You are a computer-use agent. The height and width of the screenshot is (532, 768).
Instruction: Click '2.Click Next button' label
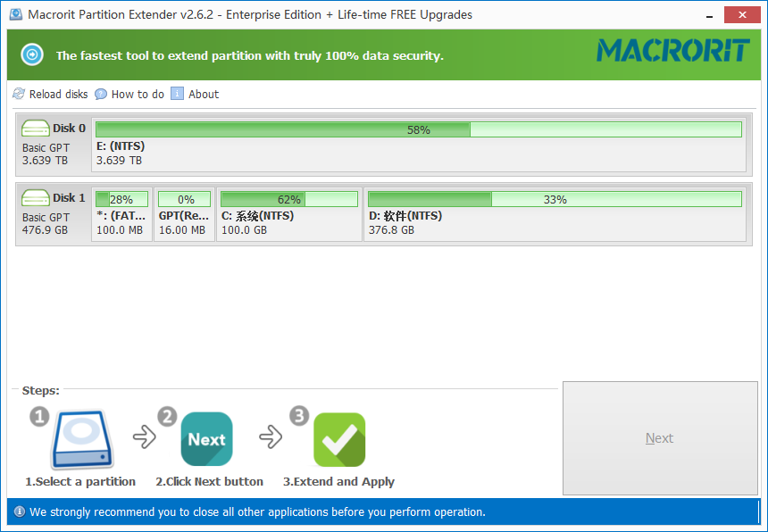tap(209, 482)
